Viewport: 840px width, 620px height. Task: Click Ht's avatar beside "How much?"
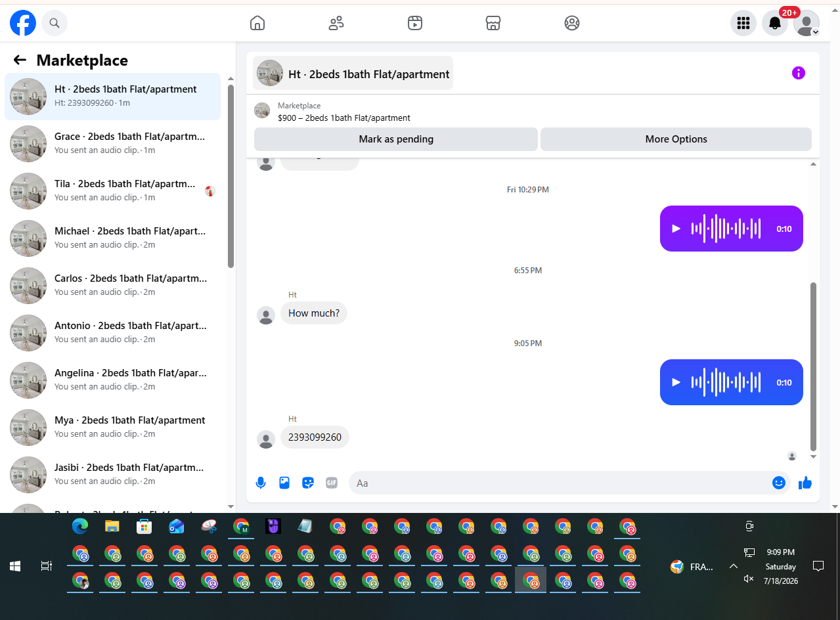coord(266,316)
